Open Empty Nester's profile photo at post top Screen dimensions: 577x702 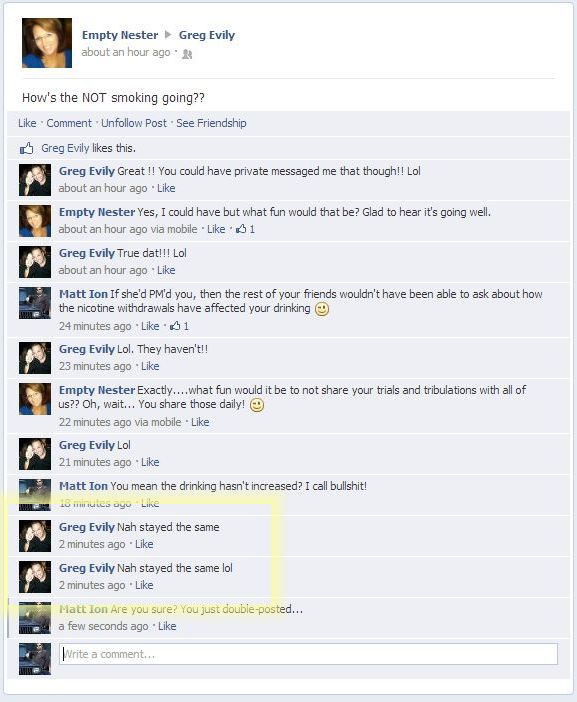click(x=47, y=43)
